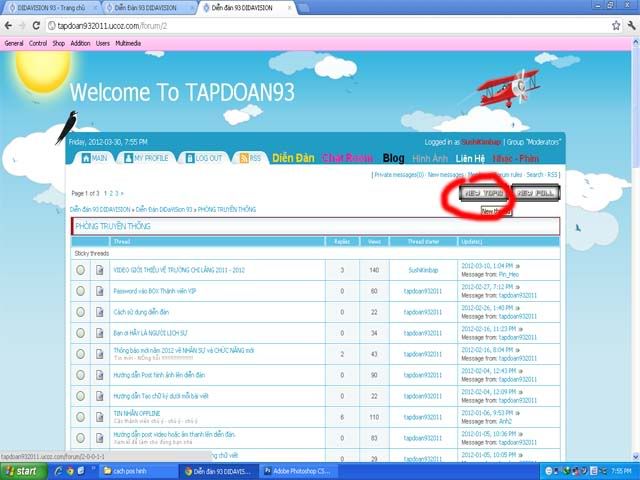Open the MY PROFILE tab

click(146, 158)
